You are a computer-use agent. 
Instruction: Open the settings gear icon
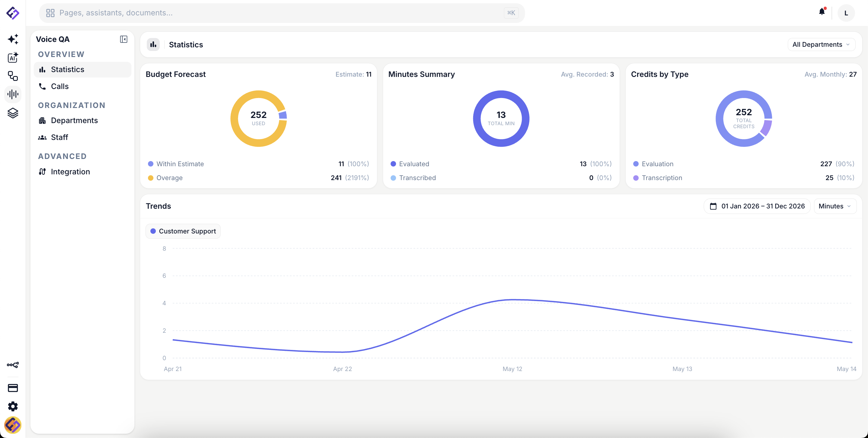pos(13,406)
